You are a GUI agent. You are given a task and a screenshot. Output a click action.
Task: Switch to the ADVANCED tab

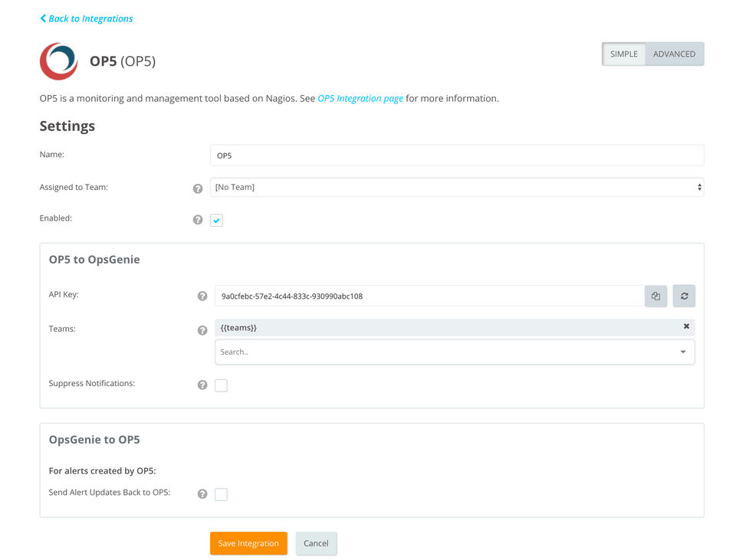click(x=674, y=54)
